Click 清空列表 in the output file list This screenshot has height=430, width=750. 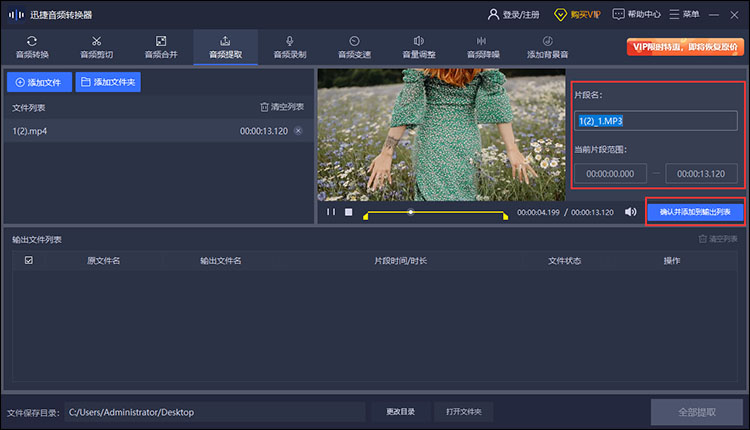point(718,239)
